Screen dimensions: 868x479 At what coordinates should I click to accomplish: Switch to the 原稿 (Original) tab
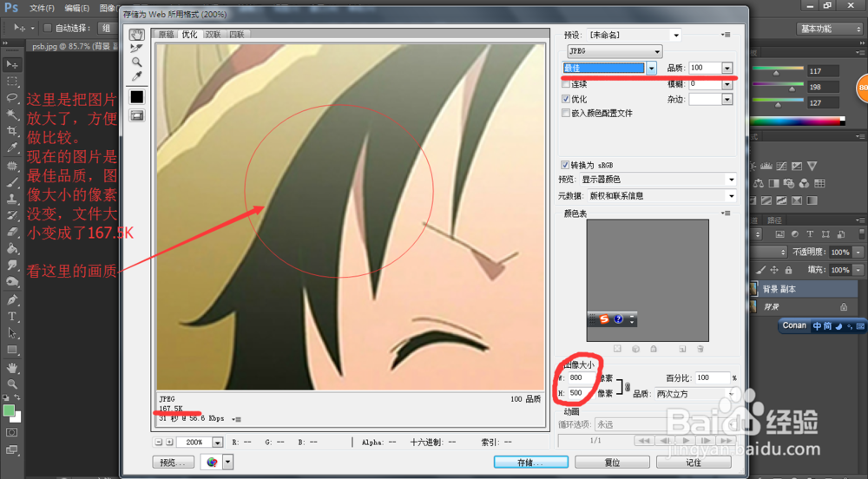166,35
